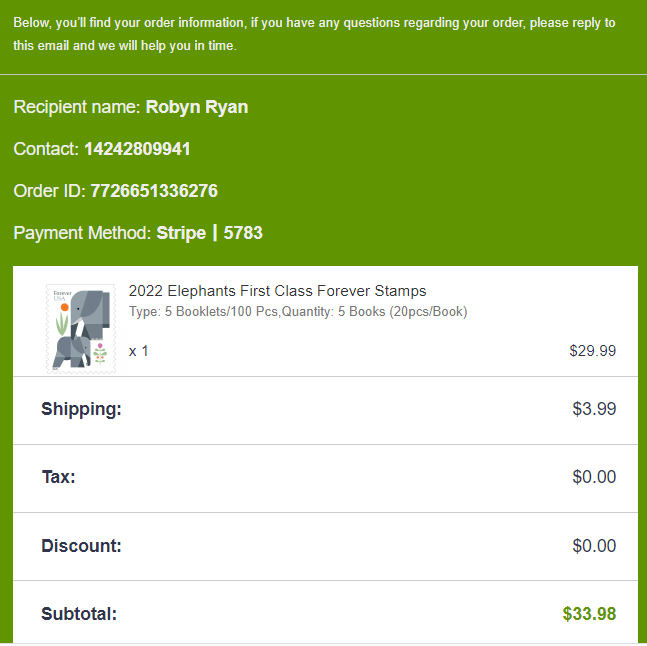
Task: Click the Tax label
Action: click(58, 477)
